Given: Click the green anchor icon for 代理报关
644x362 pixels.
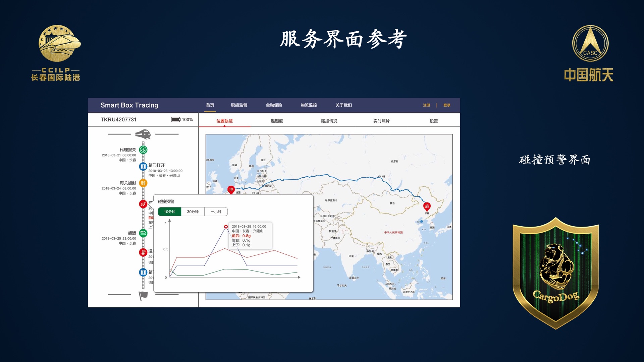Looking at the screenshot, I should (143, 150).
